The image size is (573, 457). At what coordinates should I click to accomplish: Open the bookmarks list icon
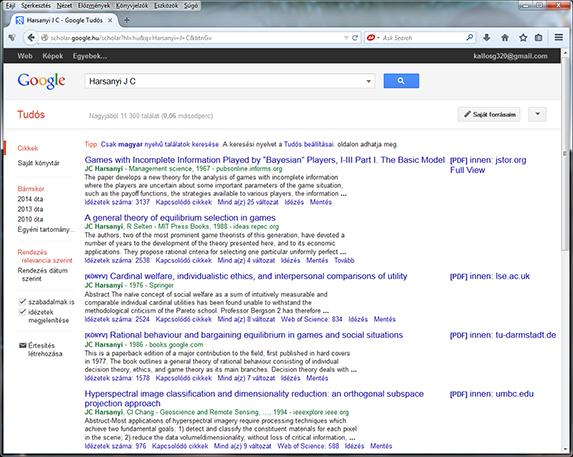[x=539, y=38]
